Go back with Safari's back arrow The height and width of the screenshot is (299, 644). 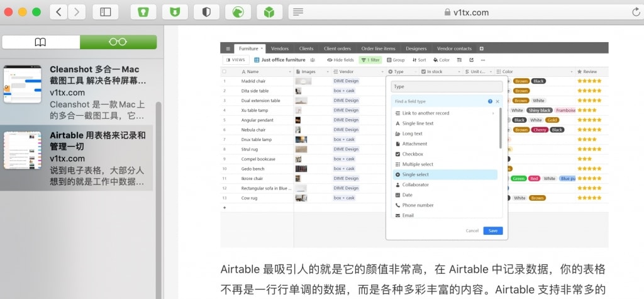click(58, 12)
